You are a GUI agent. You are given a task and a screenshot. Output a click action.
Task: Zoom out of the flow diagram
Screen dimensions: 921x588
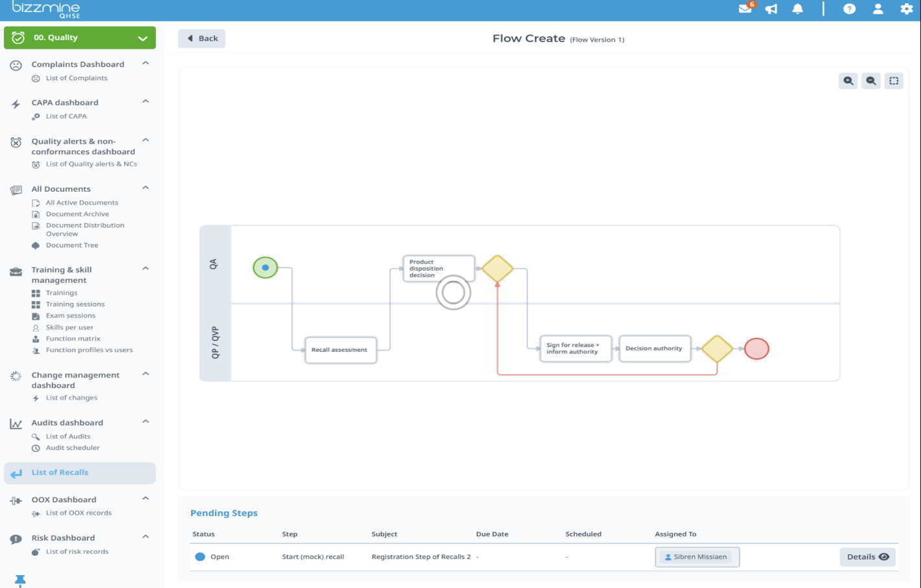871,81
